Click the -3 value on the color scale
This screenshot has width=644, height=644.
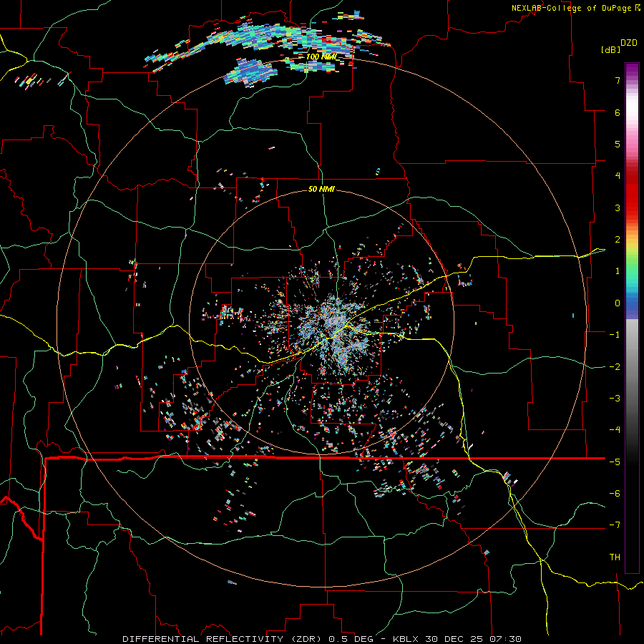coord(615,399)
